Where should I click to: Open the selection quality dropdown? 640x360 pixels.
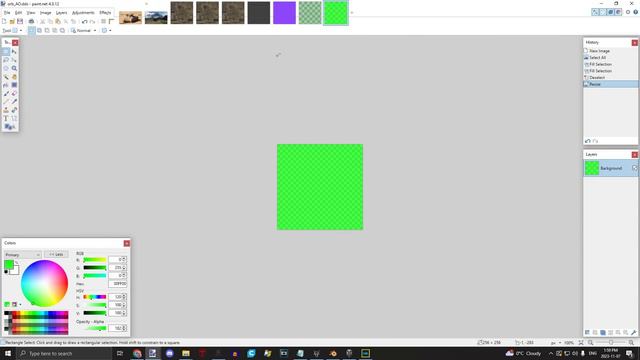tap(107, 31)
